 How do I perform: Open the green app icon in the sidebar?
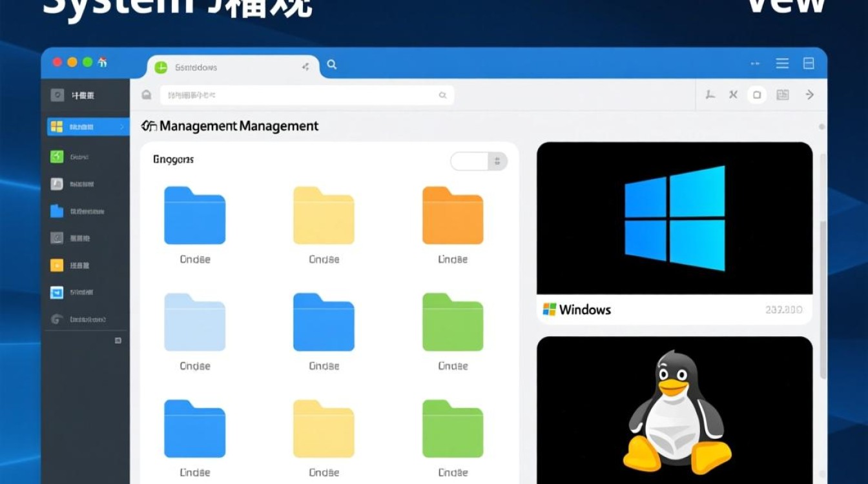click(58, 156)
